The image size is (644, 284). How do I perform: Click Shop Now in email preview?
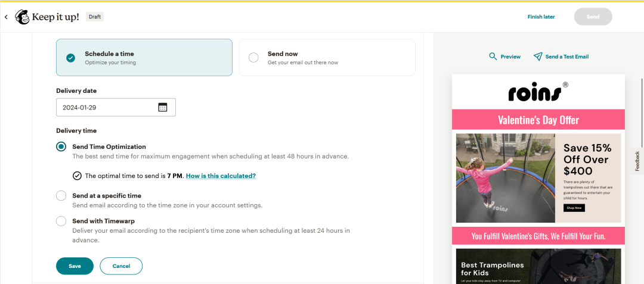click(x=574, y=208)
